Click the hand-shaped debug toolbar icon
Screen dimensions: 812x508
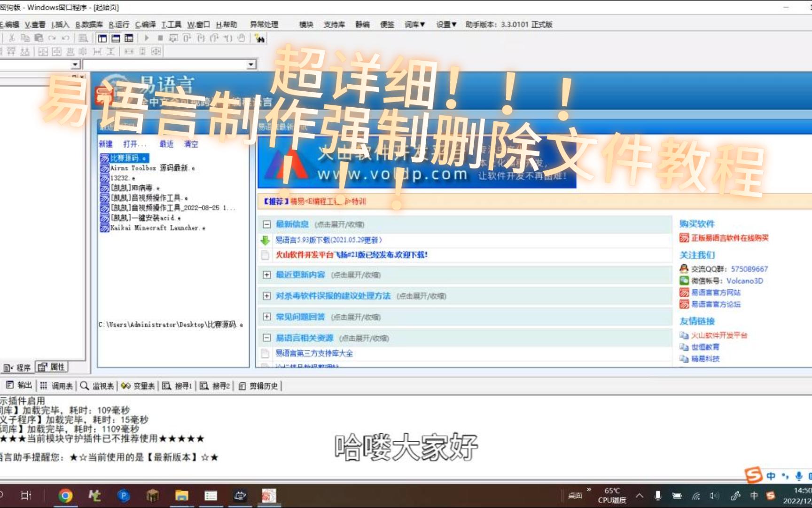point(241,38)
